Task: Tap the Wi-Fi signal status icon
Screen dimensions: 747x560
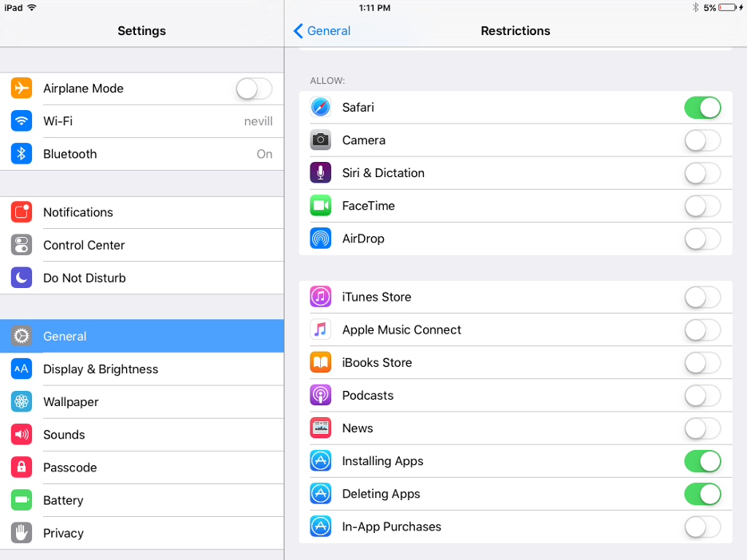Action: tap(32, 8)
